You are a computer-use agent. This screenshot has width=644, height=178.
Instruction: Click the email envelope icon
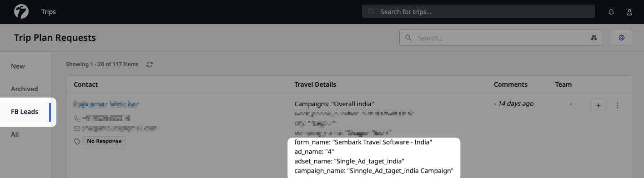77,129
